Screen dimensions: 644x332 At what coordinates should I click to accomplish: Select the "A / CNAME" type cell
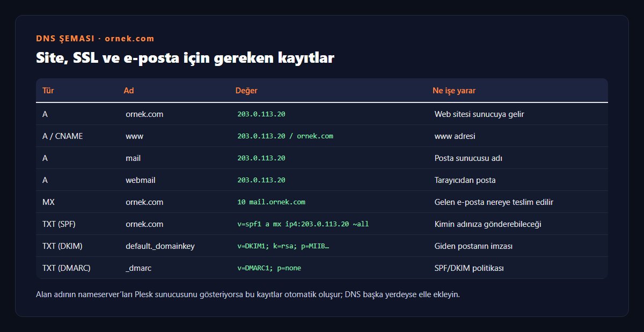coord(63,136)
